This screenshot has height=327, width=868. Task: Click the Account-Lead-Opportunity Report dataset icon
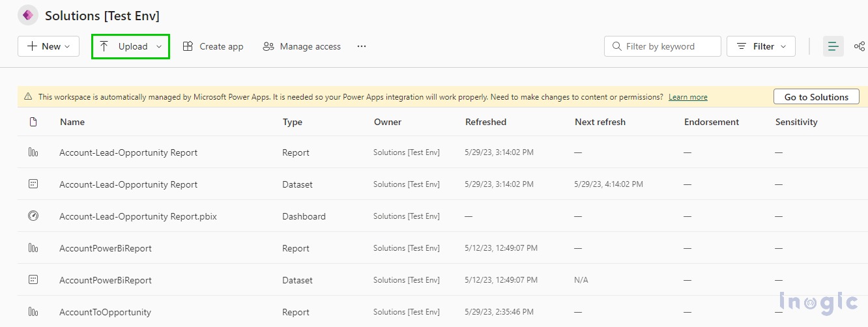coord(33,184)
